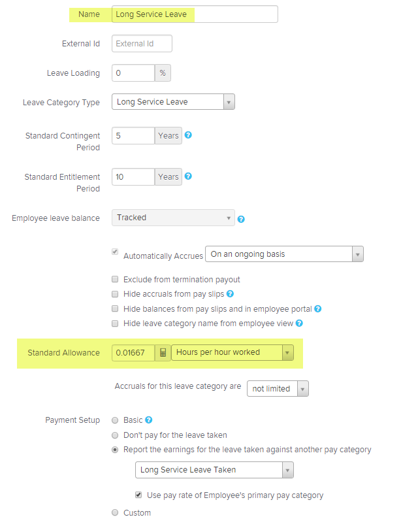
Task: Open the Hours per hour worked dropdown
Action: tap(233, 352)
